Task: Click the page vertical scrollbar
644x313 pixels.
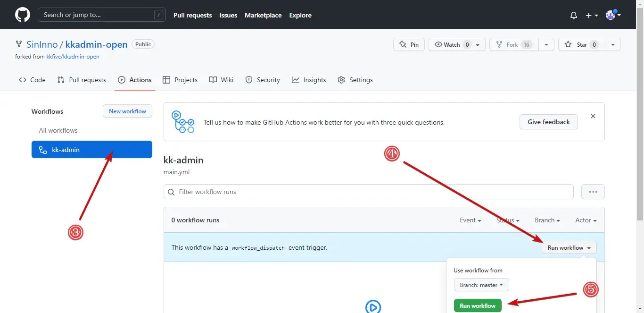Action: point(640,113)
